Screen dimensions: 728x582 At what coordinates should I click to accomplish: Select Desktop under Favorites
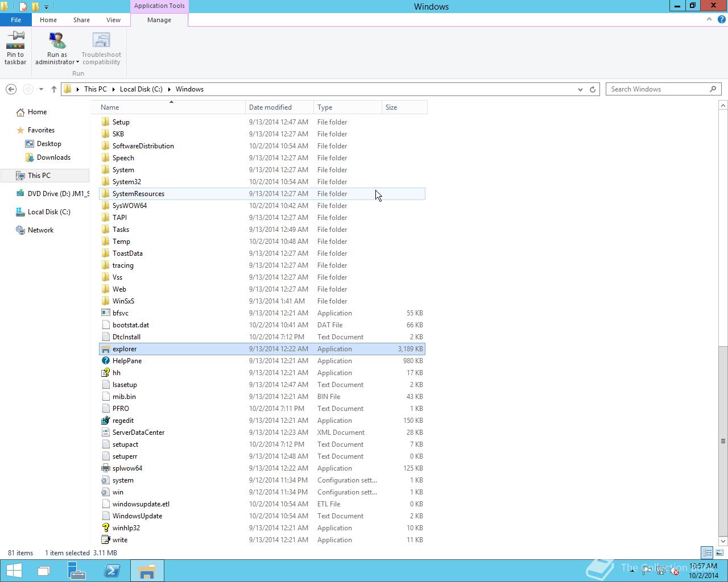point(49,144)
